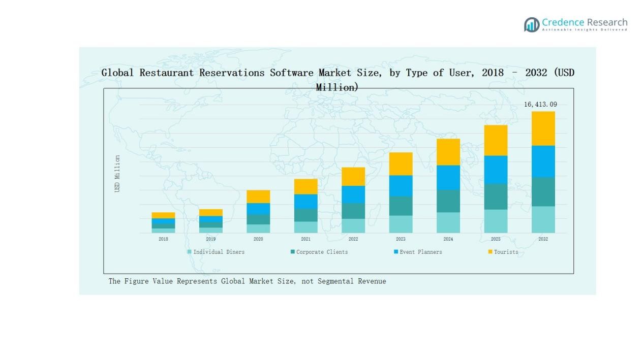Click the Event Planners legend color square
Viewport: 644px width, 362px height.
pos(396,252)
